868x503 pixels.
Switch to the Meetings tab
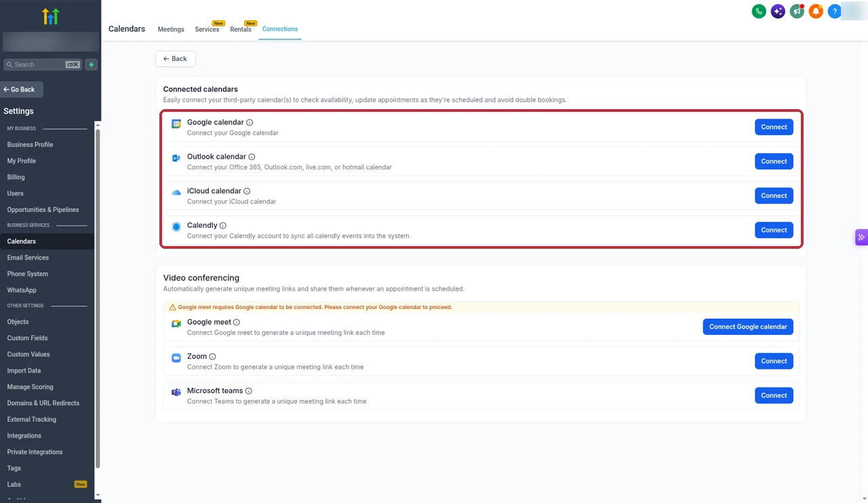point(171,29)
